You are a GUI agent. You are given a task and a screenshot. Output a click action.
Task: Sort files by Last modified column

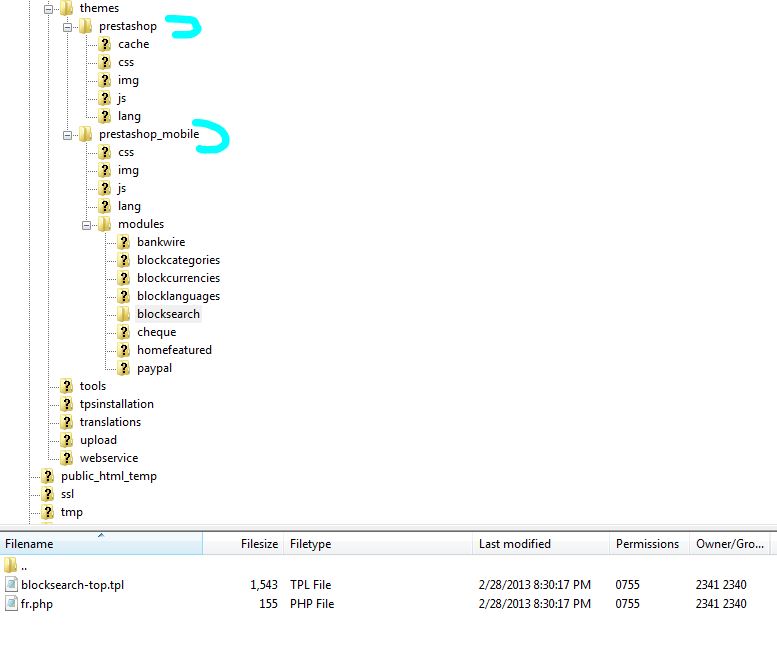(x=541, y=543)
